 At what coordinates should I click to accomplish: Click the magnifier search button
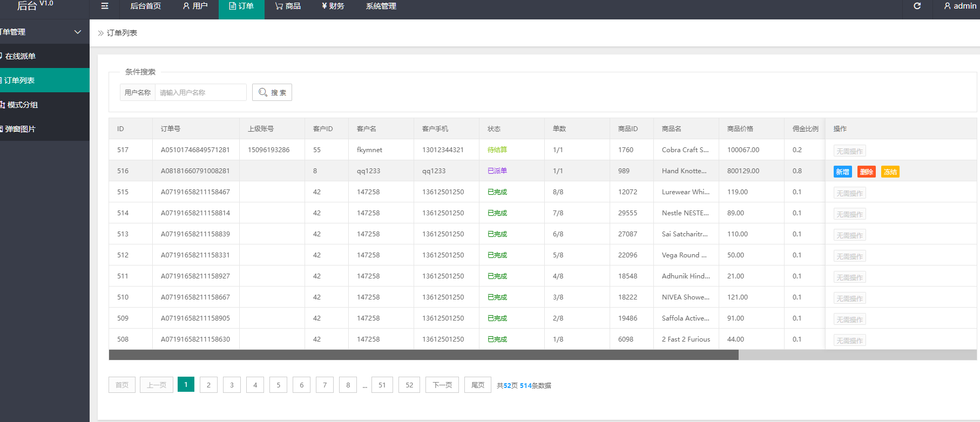point(272,92)
